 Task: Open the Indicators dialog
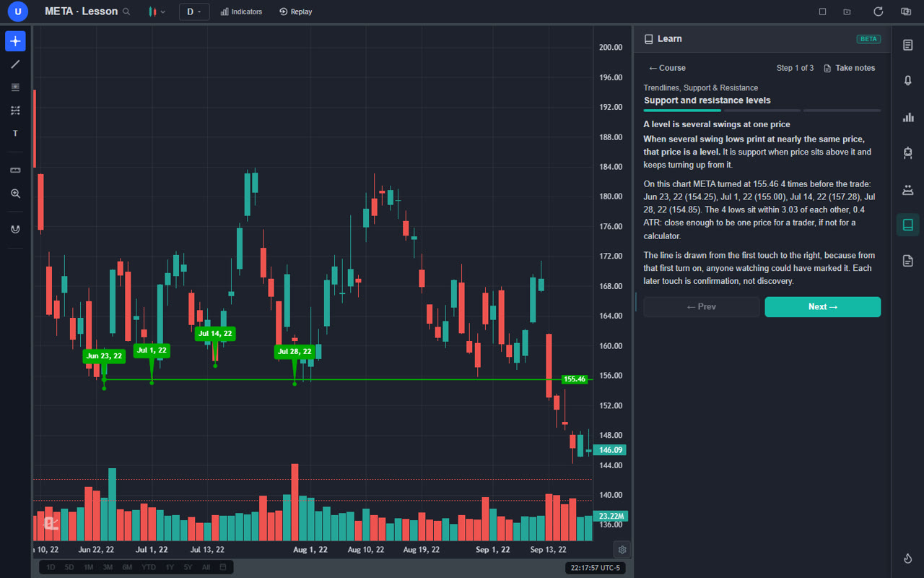(241, 12)
